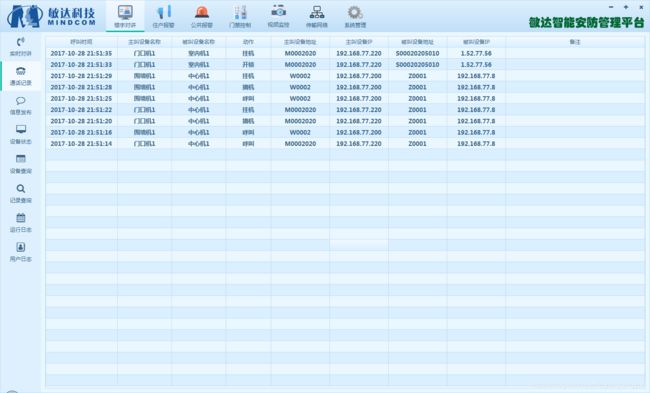Click 中心机1 in the 21:51:25 row
This screenshot has width=650, height=393.
(x=199, y=99)
